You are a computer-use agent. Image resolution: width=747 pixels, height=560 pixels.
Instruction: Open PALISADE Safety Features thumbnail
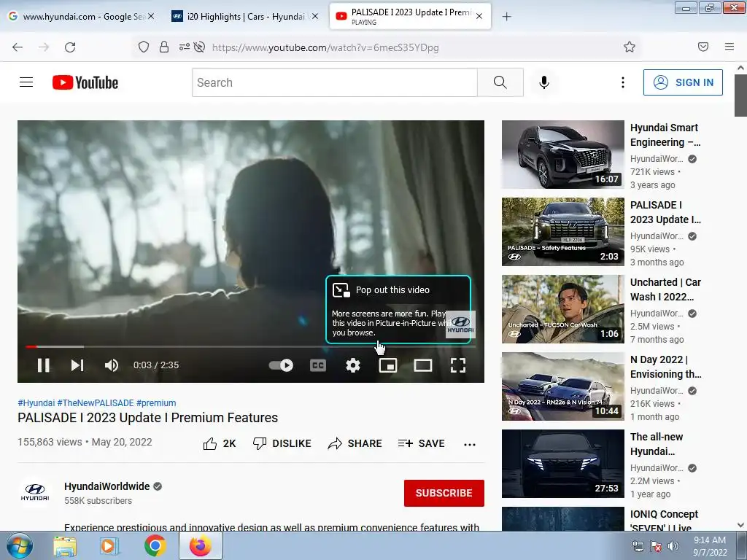tap(562, 231)
